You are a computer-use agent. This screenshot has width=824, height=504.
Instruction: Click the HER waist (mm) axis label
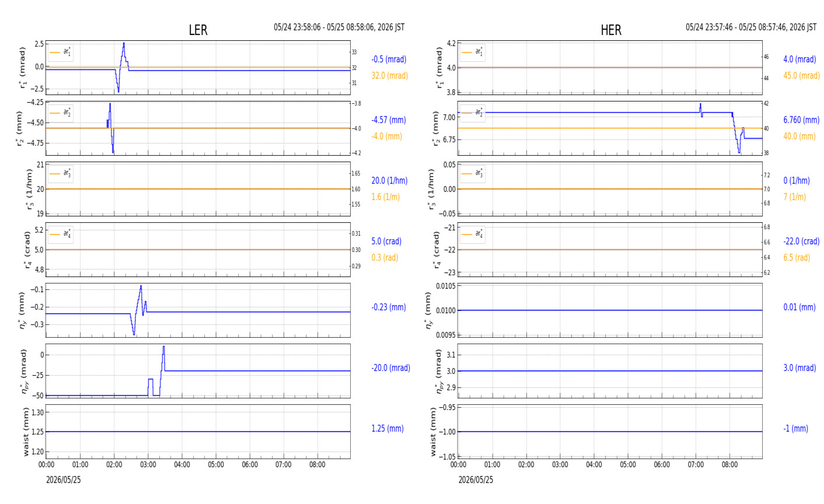(x=433, y=432)
